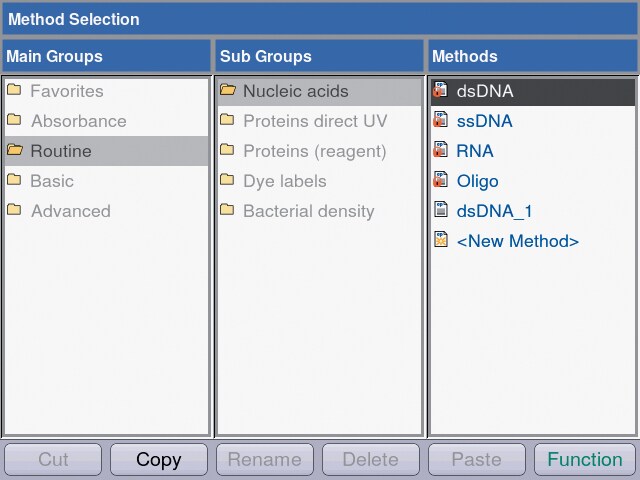
Task: Pick the Oligo method
Action: pos(533,181)
